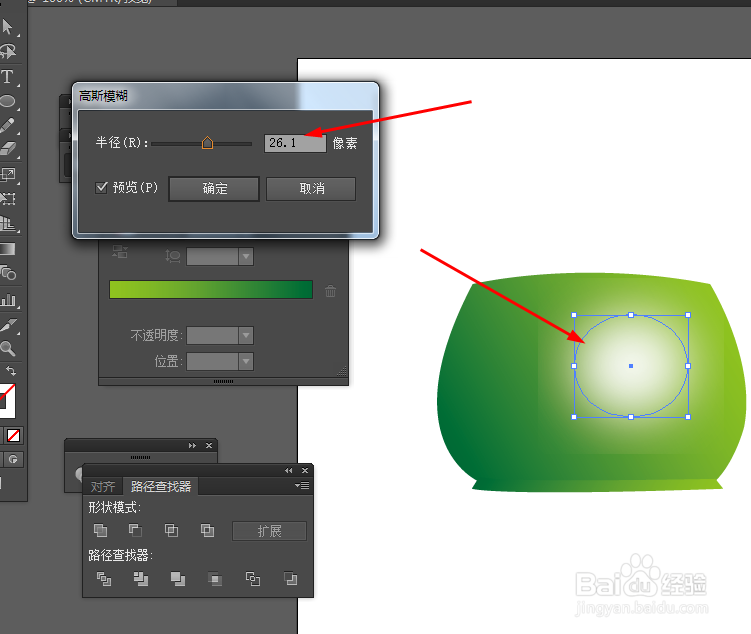Viewport: 751px width, 634px height.
Task: Click the fill color box in toolbar
Action: pos(7,400)
